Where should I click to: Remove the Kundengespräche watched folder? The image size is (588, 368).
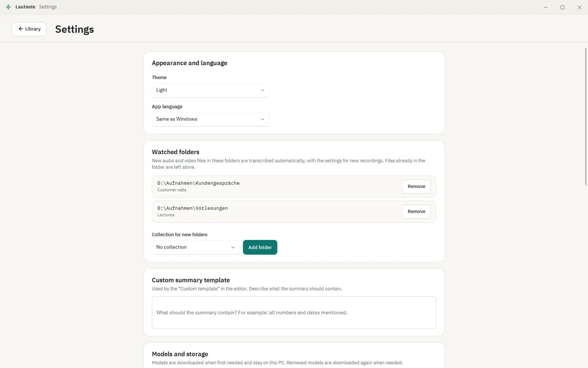click(416, 187)
